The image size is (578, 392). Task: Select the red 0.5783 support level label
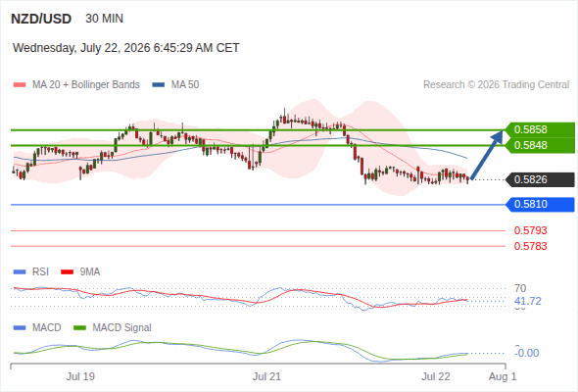(530, 246)
